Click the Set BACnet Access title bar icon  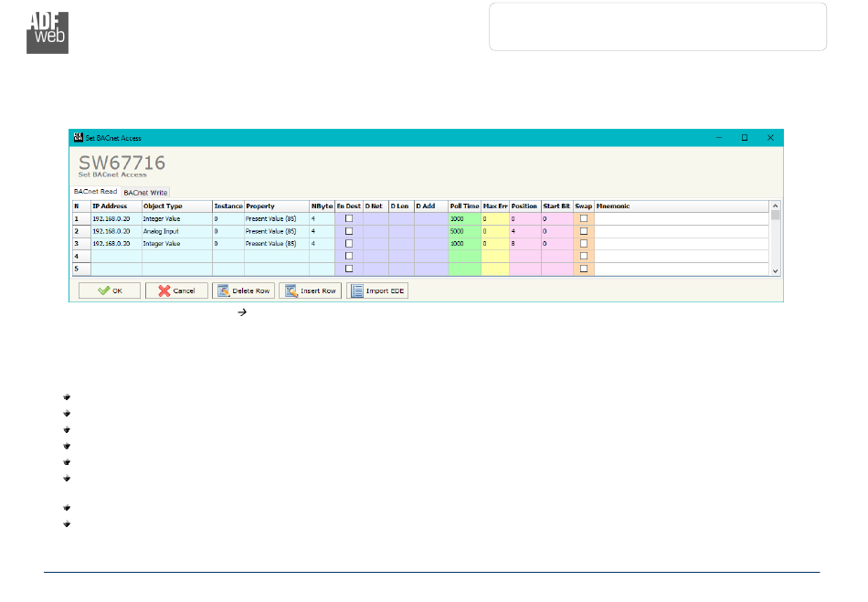pyautogui.click(x=79, y=138)
